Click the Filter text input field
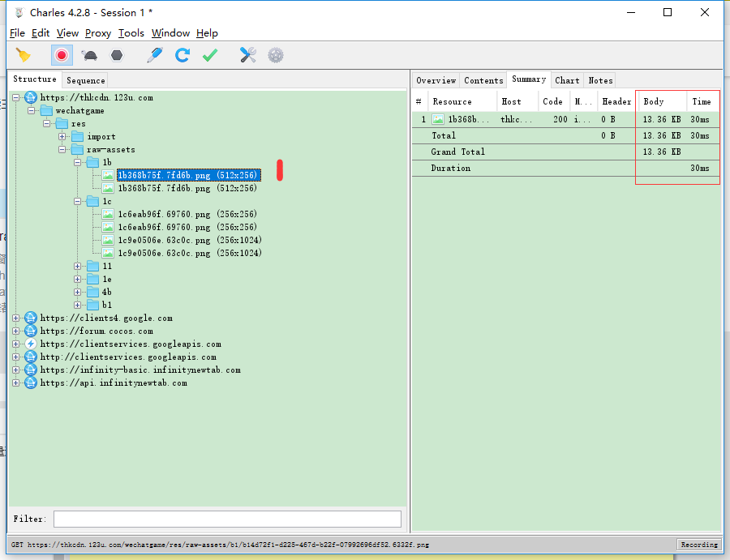The width and height of the screenshot is (730, 560). (x=227, y=519)
